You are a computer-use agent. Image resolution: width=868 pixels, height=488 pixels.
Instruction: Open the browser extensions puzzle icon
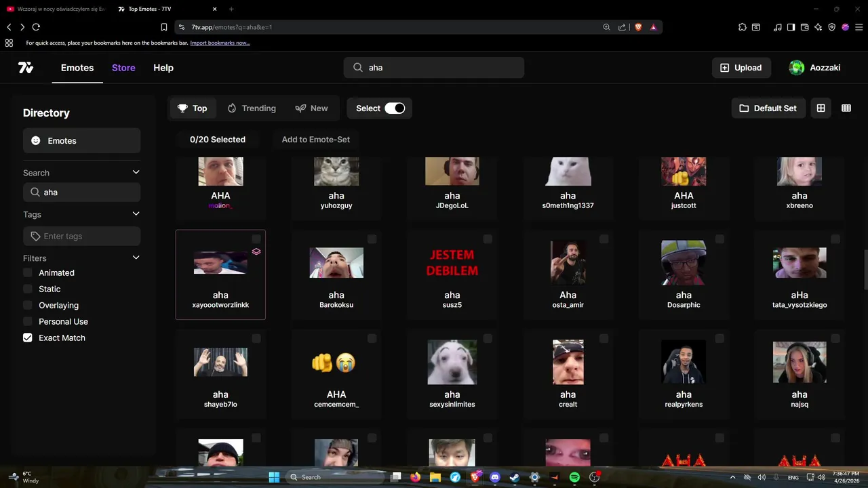coord(742,27)
